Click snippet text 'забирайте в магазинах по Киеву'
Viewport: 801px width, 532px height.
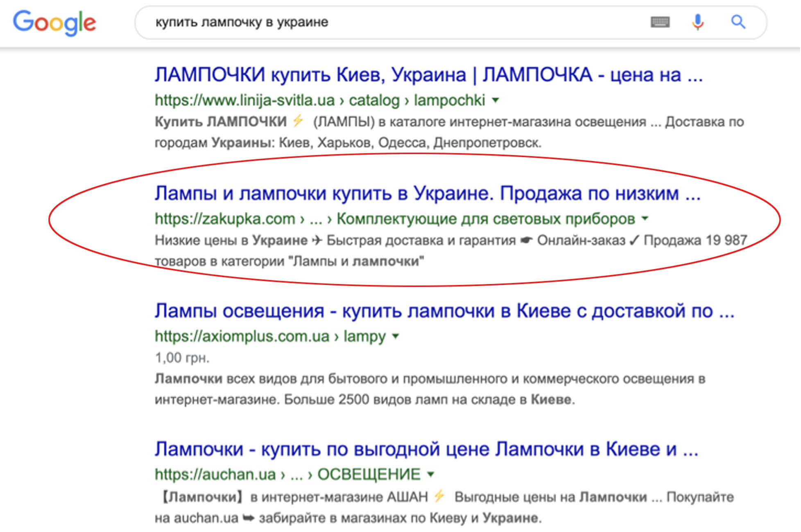363,518
